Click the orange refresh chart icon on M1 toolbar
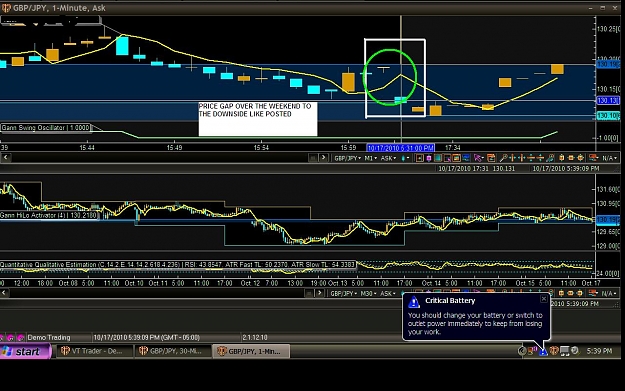The width and height of the screenshot is (625, 391). coord(491,158)
